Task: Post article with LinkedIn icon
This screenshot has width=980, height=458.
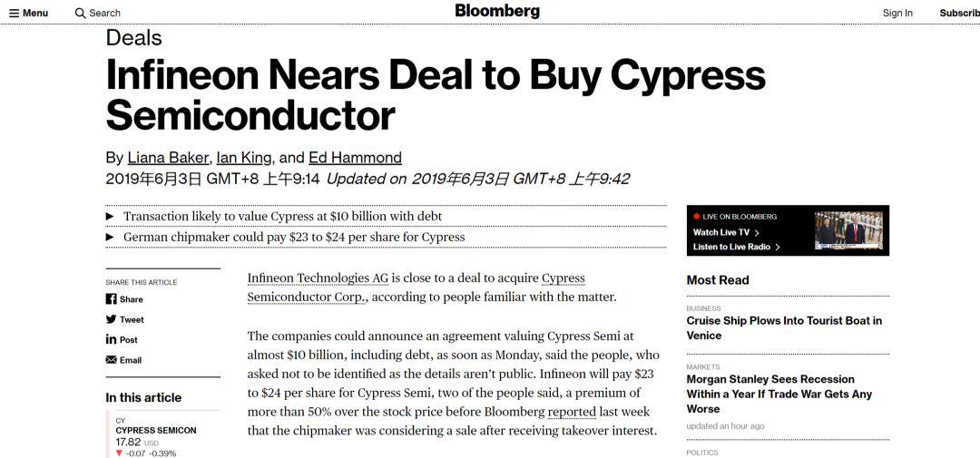Action: pos(112,339)
